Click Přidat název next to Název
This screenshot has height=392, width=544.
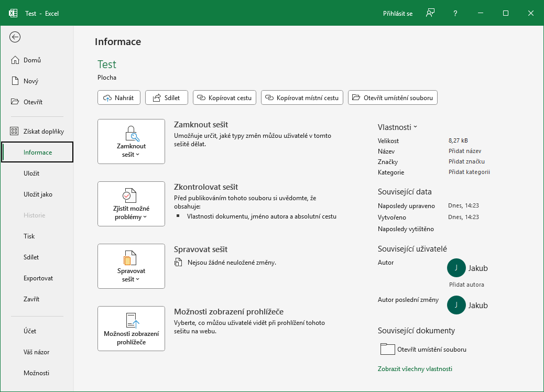(x=464, y=151)
